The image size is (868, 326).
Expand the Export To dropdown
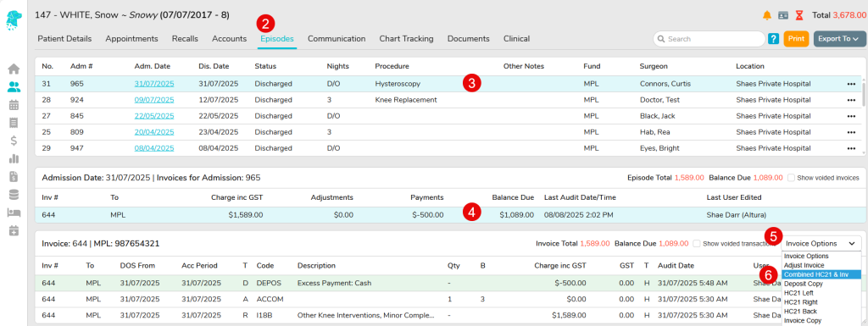click(840, 39)
